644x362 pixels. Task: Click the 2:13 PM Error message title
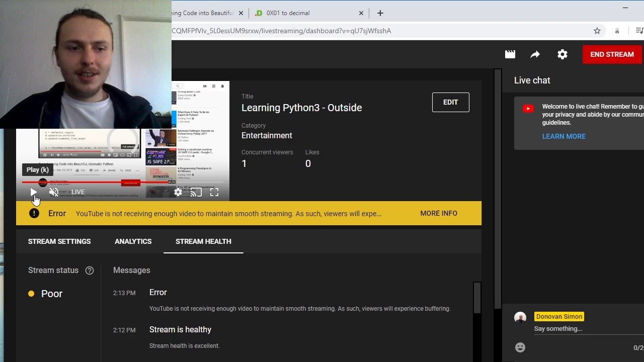[158, 292]
